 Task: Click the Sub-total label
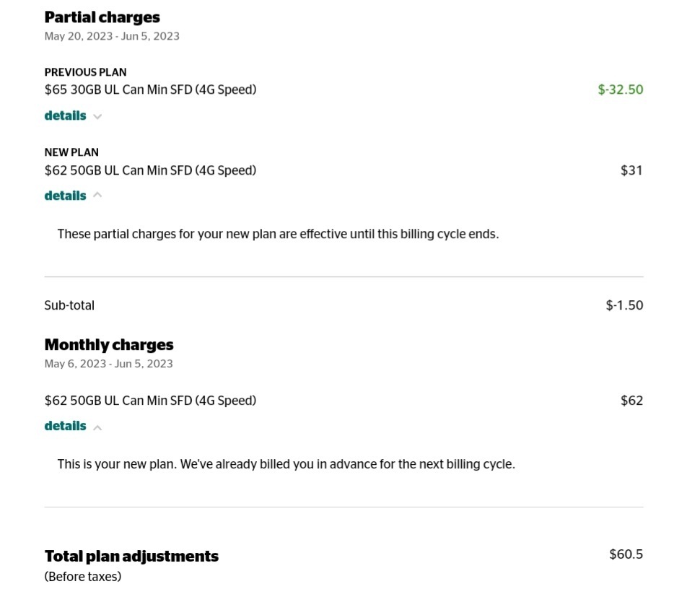[69, 305]
